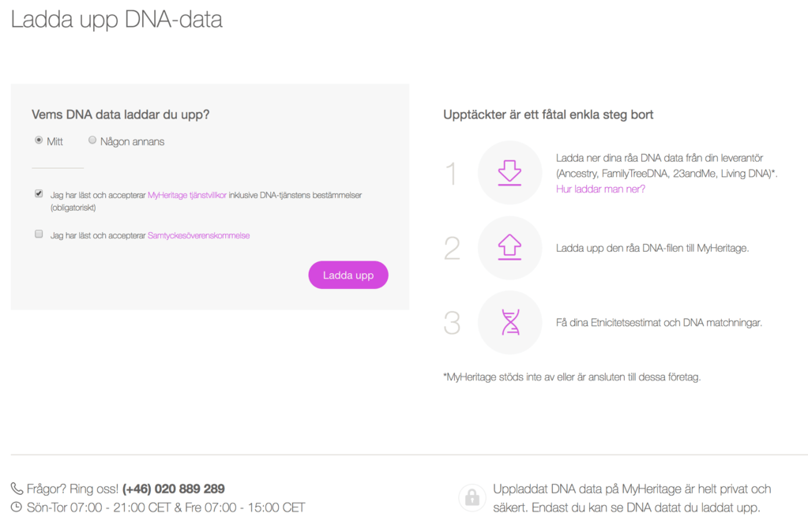The height and width of the screenshot is (532, 808).
Task: Click the telephone icon beside Frågor
Action: click(x=17, y=489)
